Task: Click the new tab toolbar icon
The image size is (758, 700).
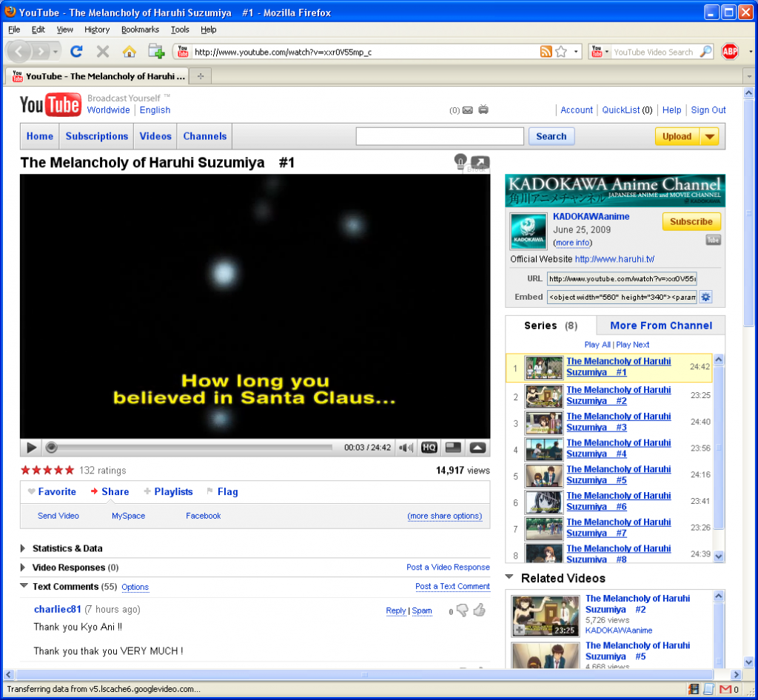Action: [x=156, y=51]
